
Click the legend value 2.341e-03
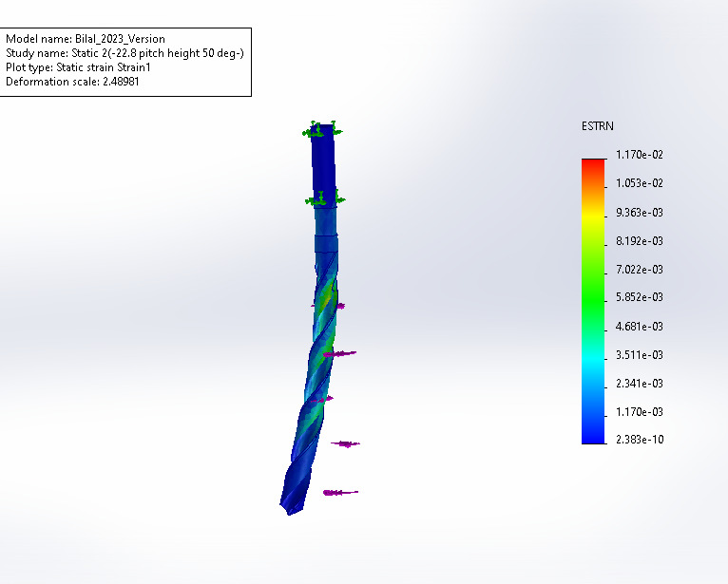click(x=640, y=384)
